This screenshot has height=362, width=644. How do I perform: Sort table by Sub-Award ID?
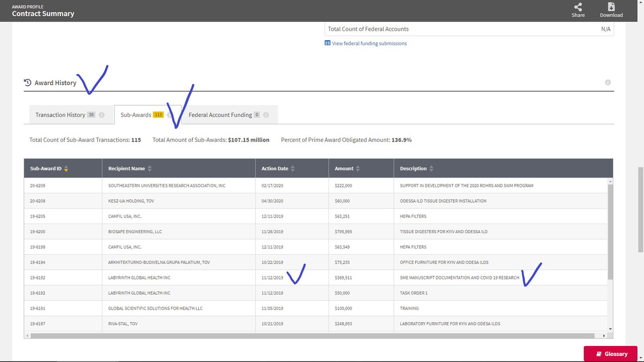(x=66, y=169)
